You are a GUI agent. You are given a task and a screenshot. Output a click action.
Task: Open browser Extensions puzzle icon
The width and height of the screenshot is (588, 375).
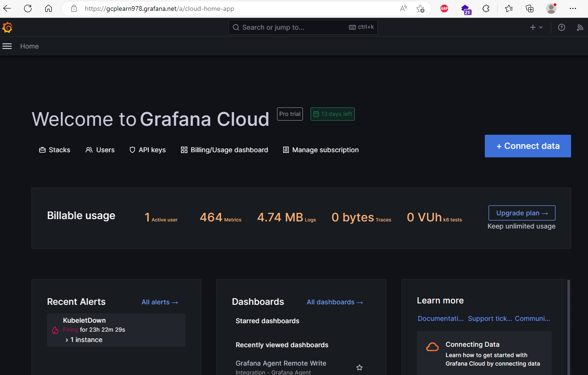[486, 8]
